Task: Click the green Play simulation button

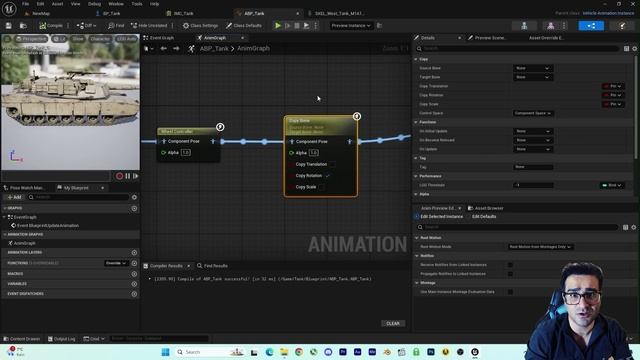Action: coord(278,25)
